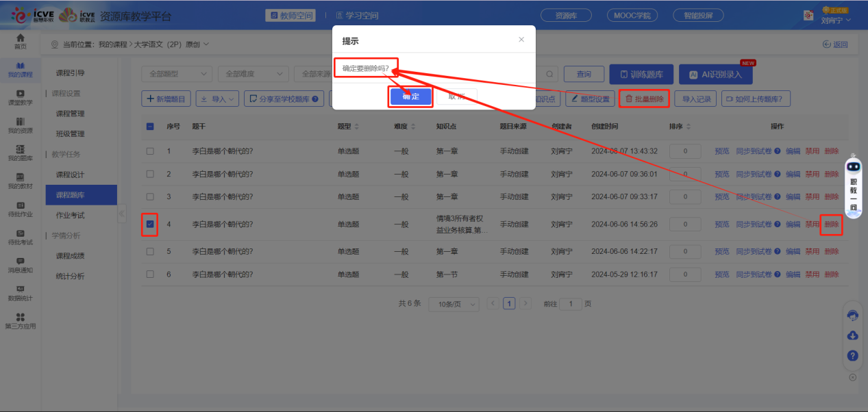Expand the 全部难度 dropdown

coord(253,74)
